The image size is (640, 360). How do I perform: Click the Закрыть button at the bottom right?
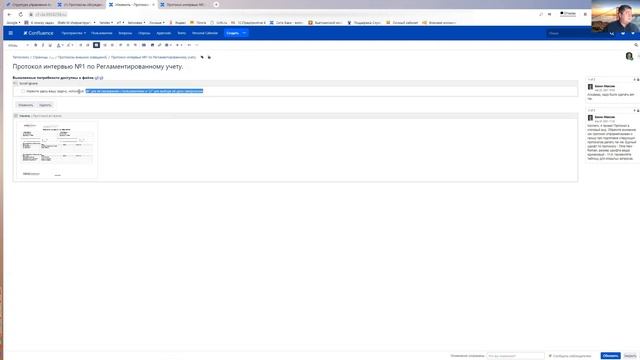(x=630, y=356)
